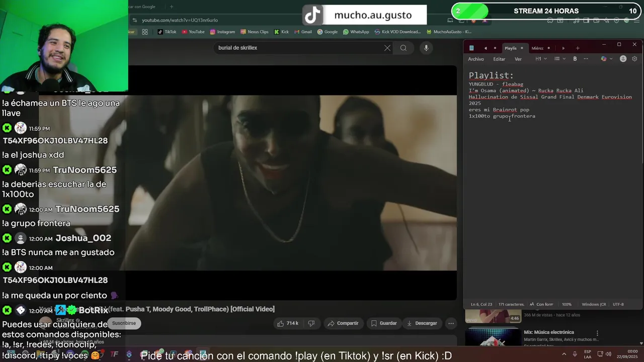The image size is (644, 362).
Task: Open the Kick bookmark
Action: pos(281,32)
